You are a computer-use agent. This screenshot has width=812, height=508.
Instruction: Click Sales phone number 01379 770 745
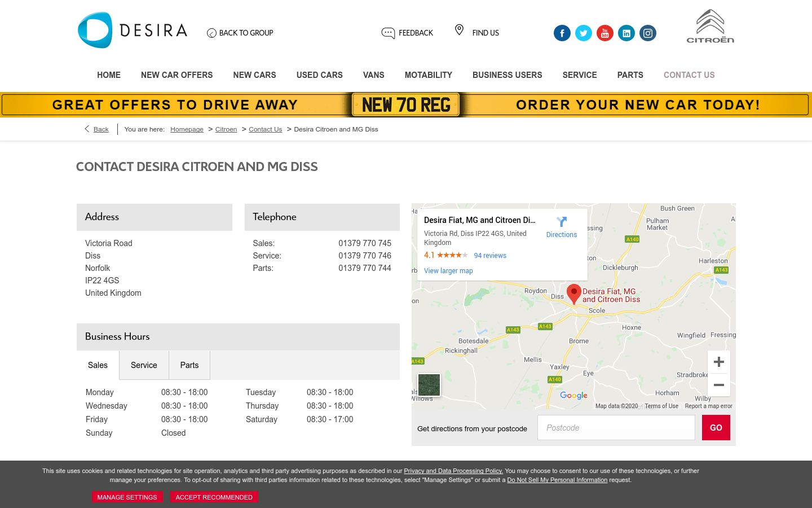[x=365, y=243]
